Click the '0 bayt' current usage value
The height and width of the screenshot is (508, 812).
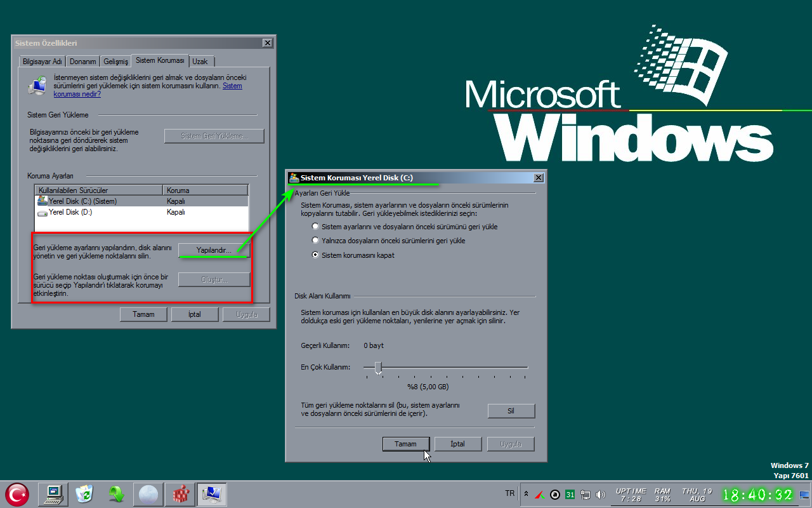(374, 345)
